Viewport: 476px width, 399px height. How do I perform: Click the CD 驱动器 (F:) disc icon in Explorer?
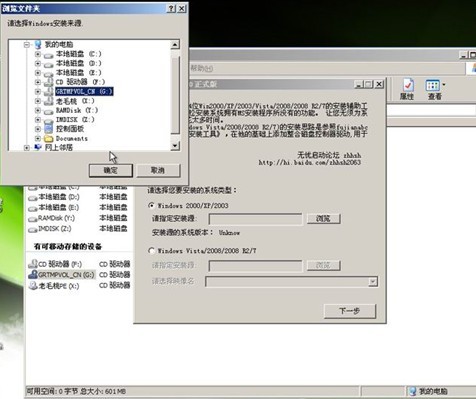coord(33,264)
